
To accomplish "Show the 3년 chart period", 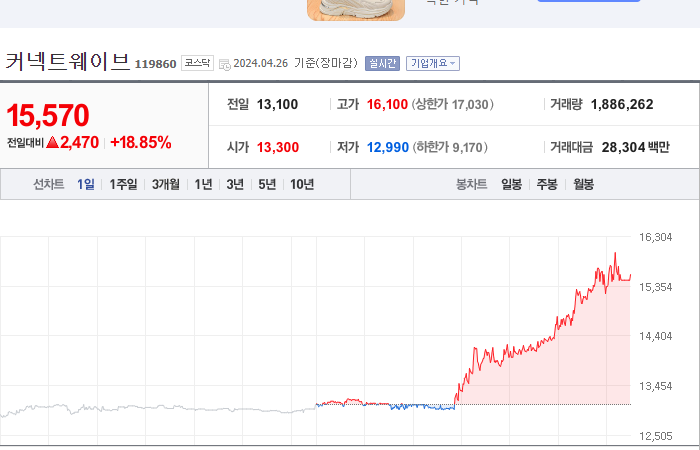I will click(x=235, y=184).
